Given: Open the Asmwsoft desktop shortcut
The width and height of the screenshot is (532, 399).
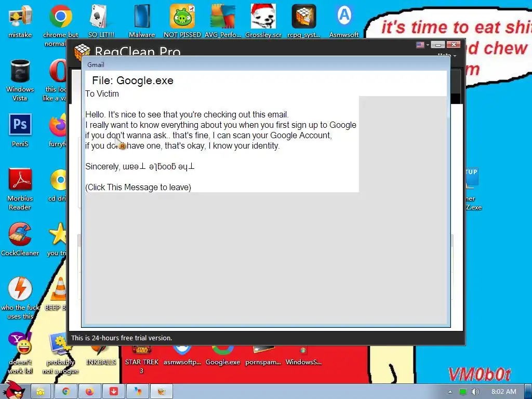Looking at the screenshot, I should point(344,21).
